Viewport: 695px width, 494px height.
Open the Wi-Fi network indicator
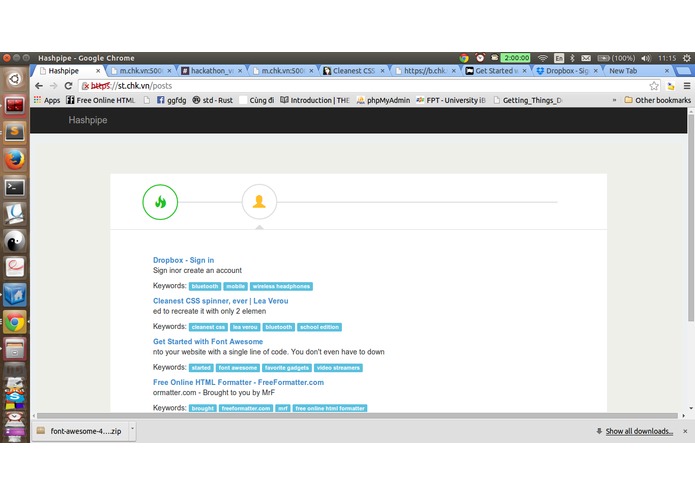tap(543, 58)
